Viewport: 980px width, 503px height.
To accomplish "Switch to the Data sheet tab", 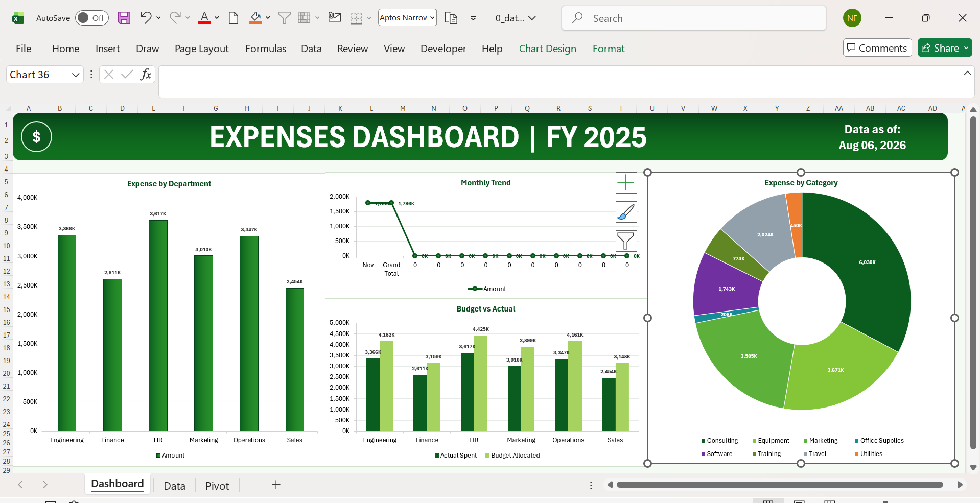I will (174, 486).
